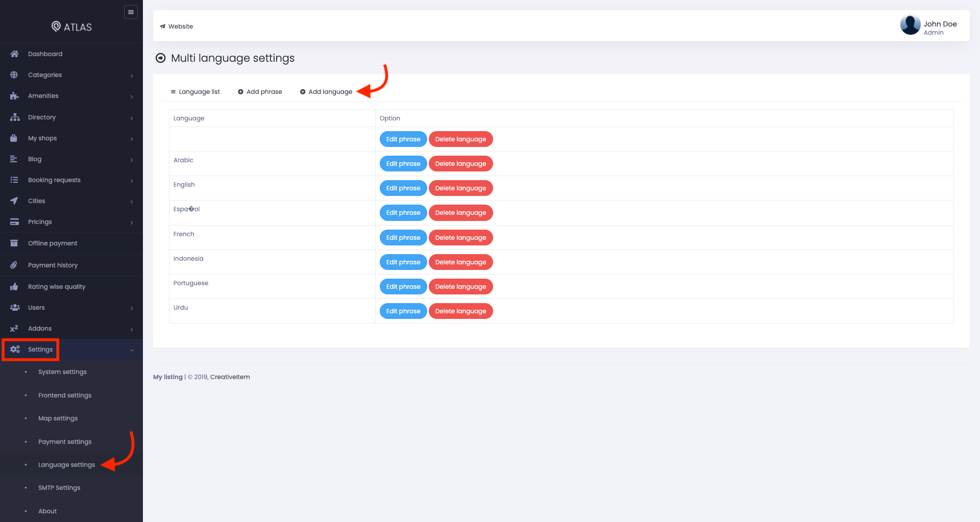This screenshot has height=522, width=980.
Task: Edit phrase in the unnamed language row
Action: click(x=403, y=139)
